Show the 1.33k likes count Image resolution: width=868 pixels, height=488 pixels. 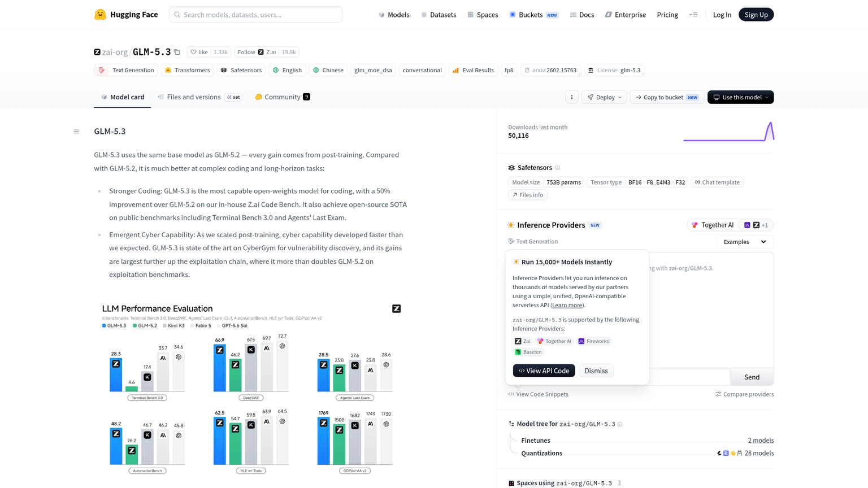coord(221,52)
